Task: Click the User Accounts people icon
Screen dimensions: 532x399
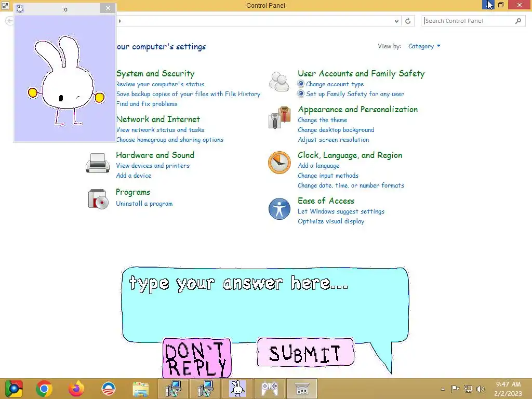Action: click(279, 82)
